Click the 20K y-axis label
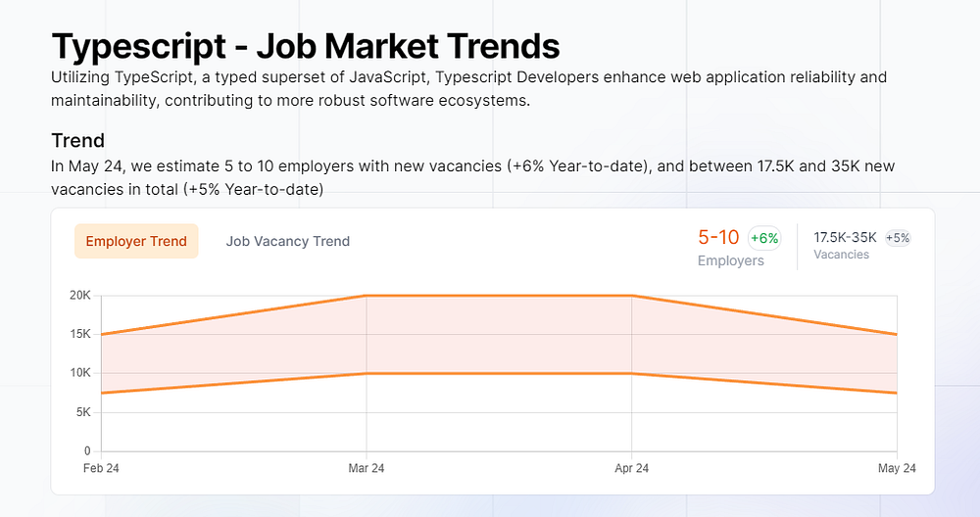 pyautogui.click(x=79, y=296)
